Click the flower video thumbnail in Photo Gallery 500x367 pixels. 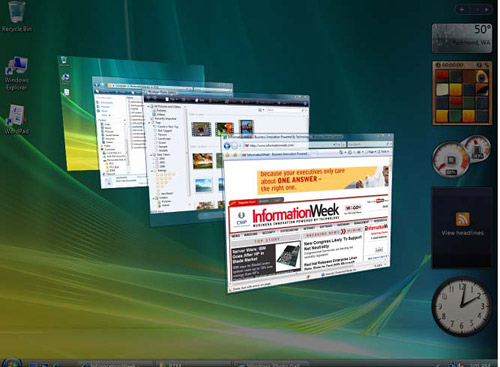click(224, 129)
